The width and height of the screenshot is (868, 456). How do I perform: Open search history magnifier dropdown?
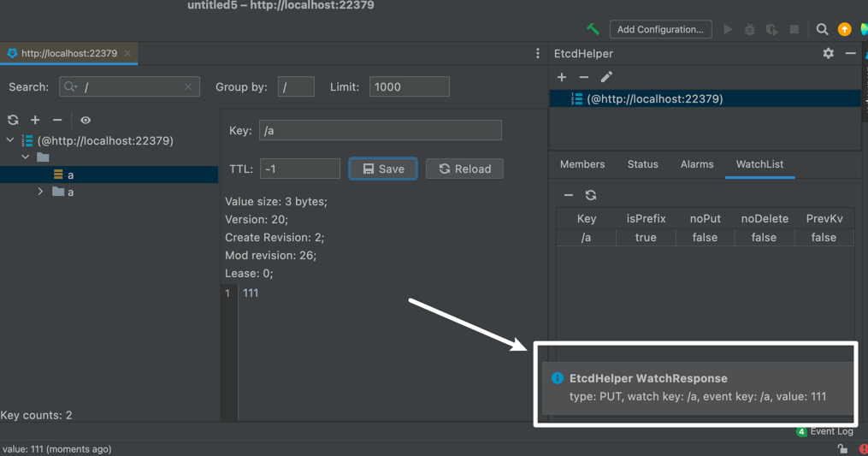70,87
